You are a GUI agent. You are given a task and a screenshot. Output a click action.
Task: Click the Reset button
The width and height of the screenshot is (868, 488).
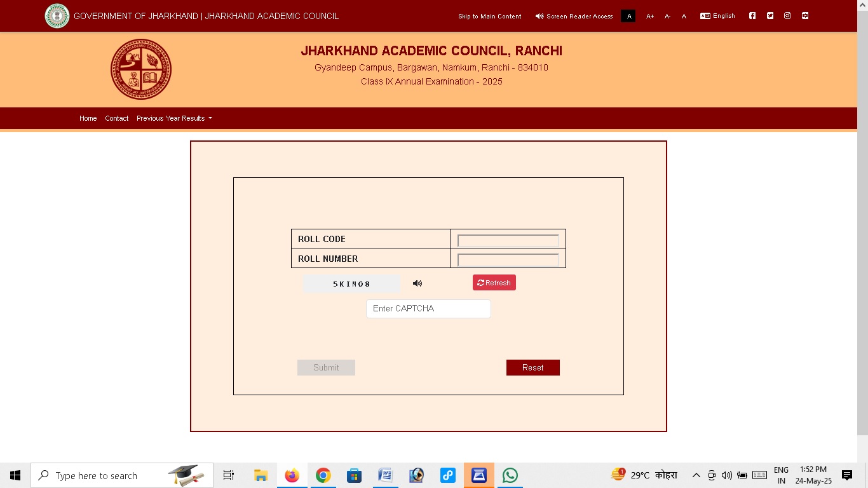pyautogui.click(x=533, y=367)
